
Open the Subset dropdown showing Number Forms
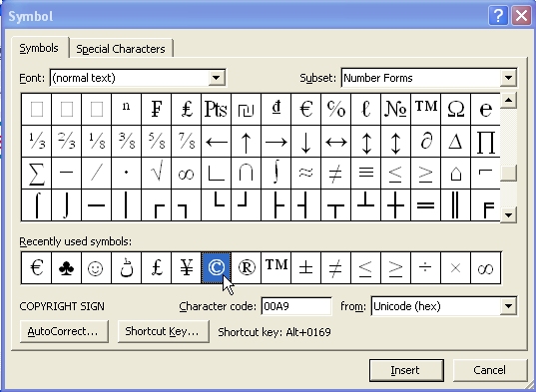[508, 78]
